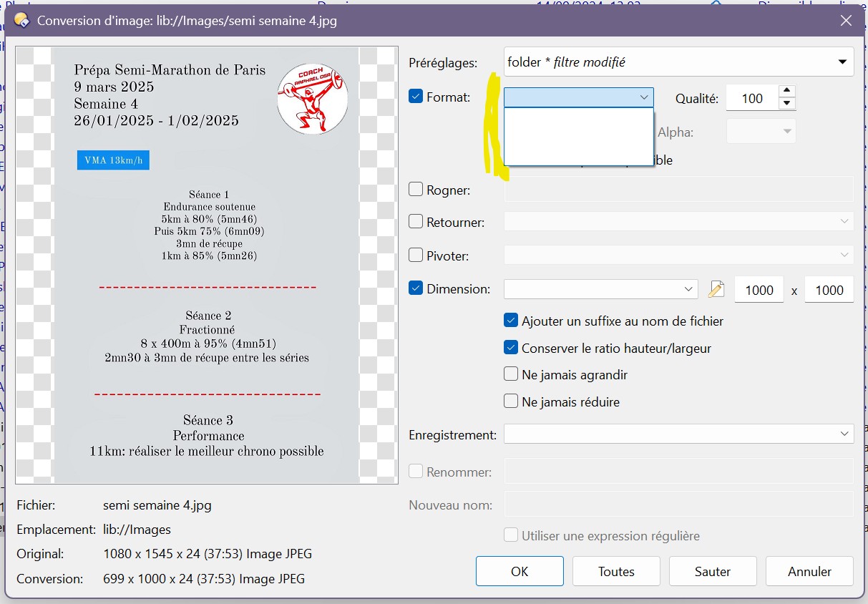
Task: Click the Toutes button
Action: [617, 571]
